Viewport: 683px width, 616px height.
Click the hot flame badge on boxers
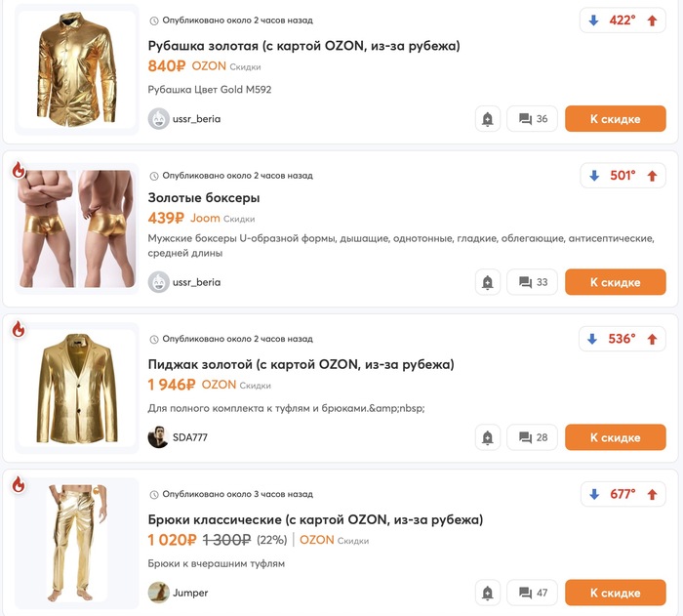tap(19, 170)
